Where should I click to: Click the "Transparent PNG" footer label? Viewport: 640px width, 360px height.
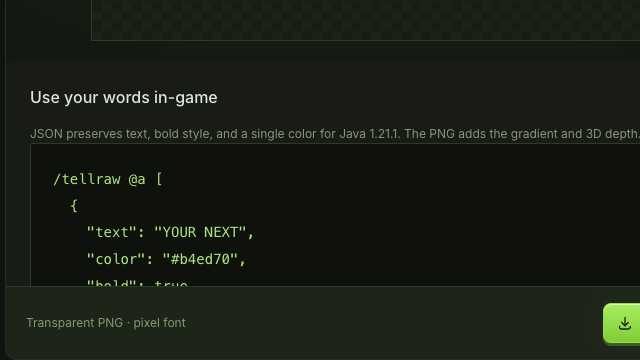click(x=75, y=323)
